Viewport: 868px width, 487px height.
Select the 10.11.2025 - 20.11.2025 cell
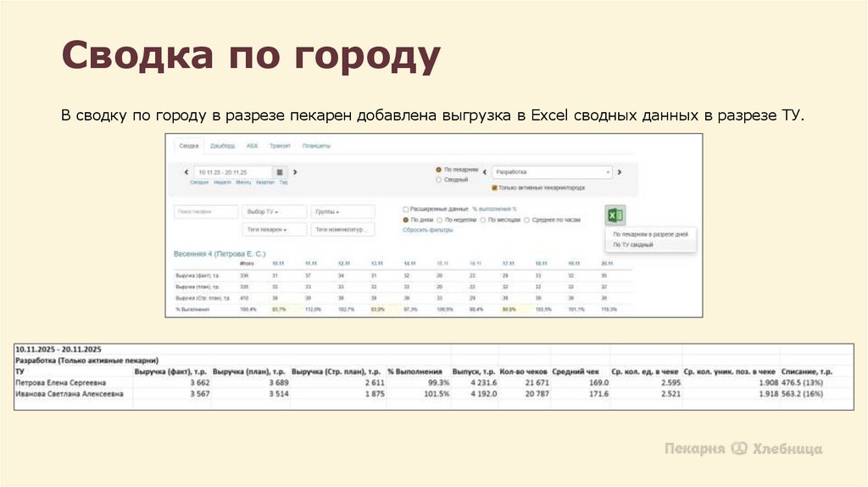58,350
